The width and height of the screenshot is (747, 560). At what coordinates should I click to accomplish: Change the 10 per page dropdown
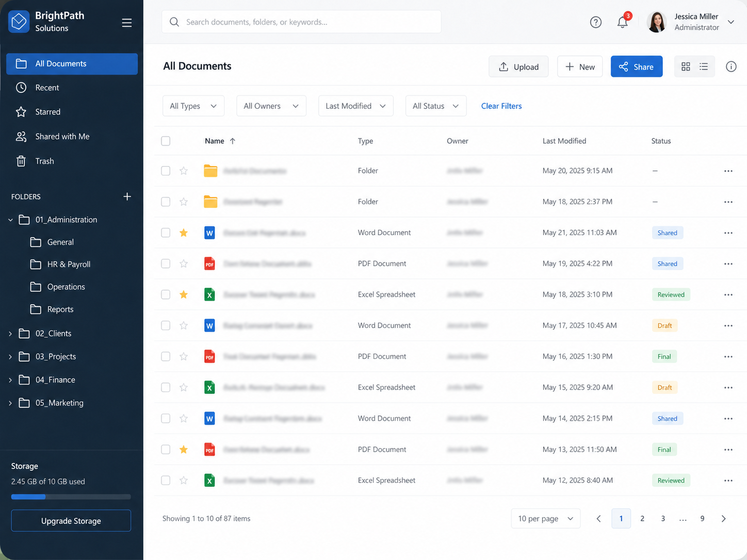coord(546,519)
